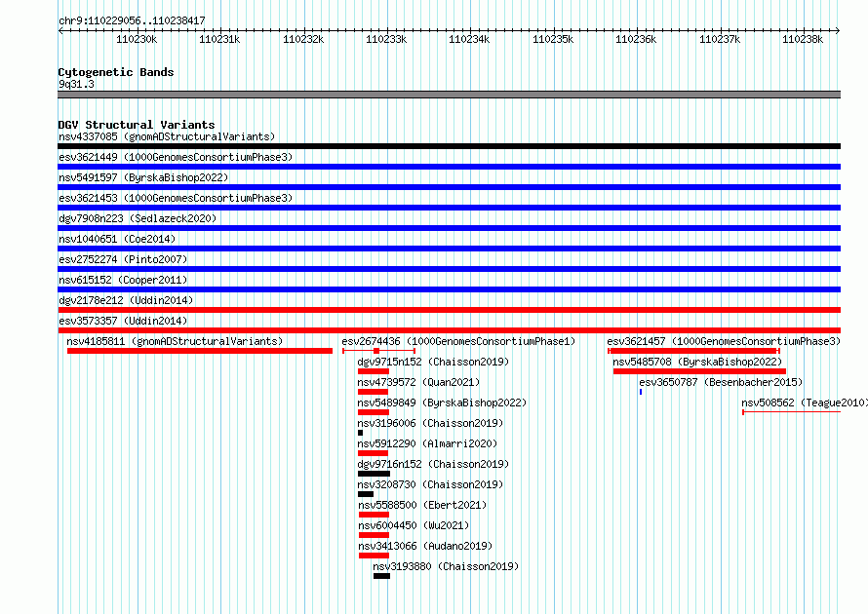Image resolution: width=868 pixels, height=614 pixels.
Task: Open nsv3208730 Chaisson2019 label
Action: point(431,484)
